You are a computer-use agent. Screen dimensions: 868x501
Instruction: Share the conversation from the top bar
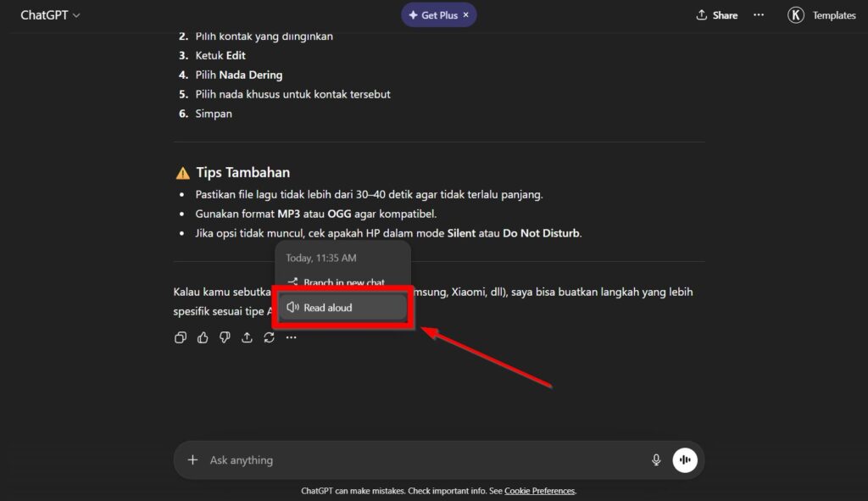coord(716,14)
